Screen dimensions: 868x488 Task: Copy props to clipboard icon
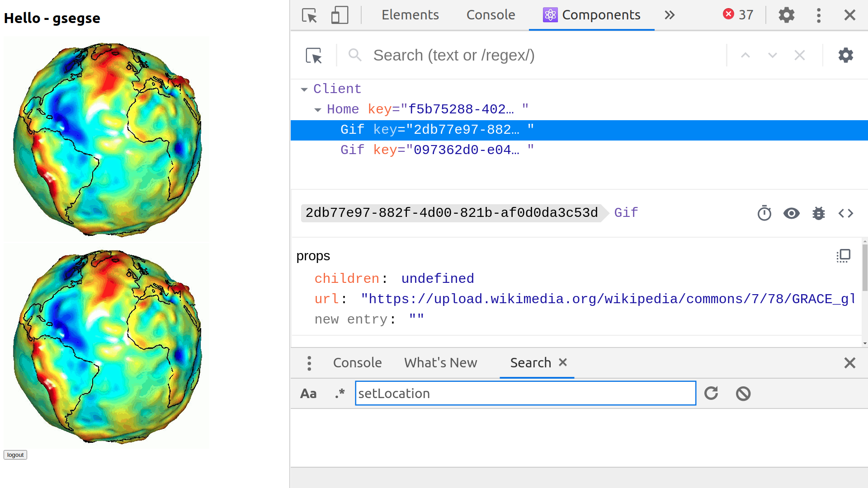click(x=843, y=256)
